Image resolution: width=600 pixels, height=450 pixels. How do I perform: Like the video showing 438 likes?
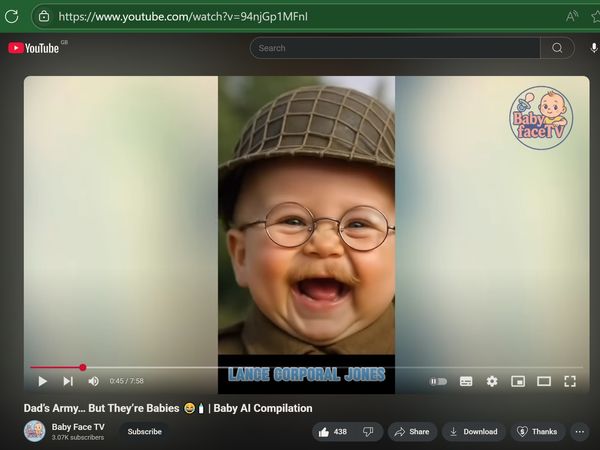click(332, 432)
